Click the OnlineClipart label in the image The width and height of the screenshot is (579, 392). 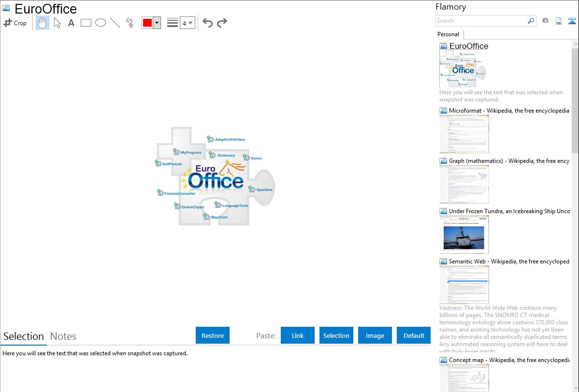(x=193, y=207)
